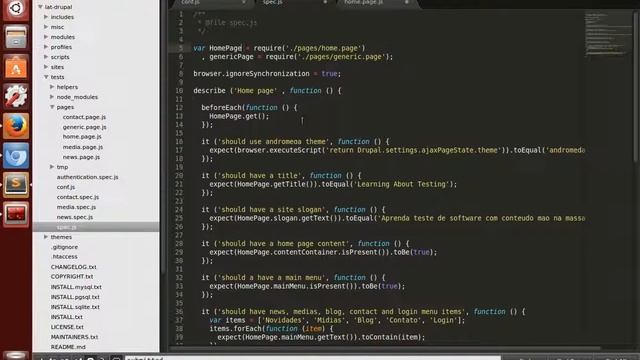Open INSTALL.sqlite.txt file
Screen dimensions: 640x360
coord(75,307)
